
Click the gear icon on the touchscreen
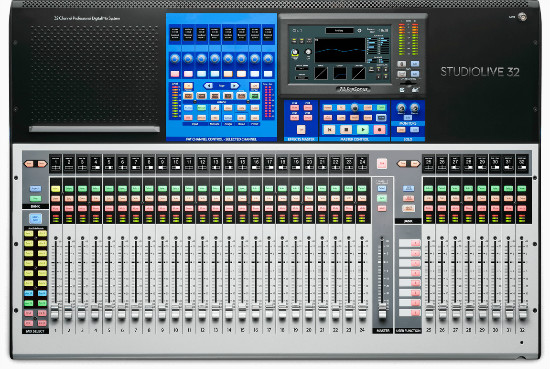(x=359, y=31)
